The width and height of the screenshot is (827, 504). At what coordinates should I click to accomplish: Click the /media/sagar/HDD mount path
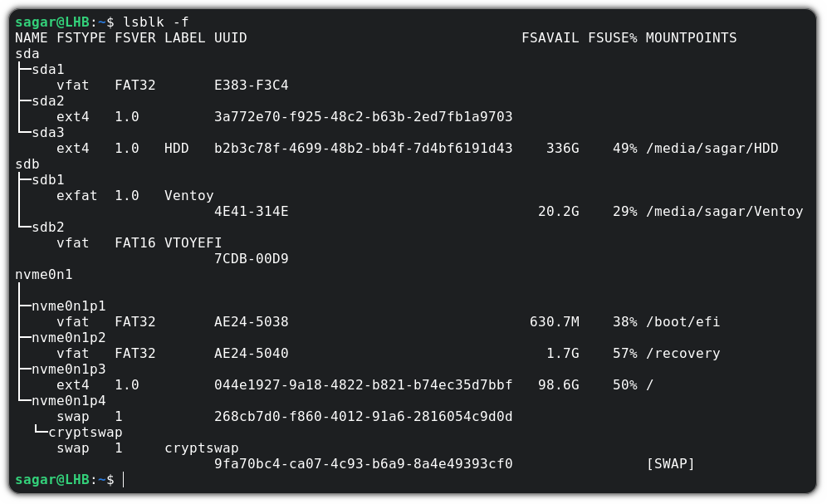[x=712, y=149]
